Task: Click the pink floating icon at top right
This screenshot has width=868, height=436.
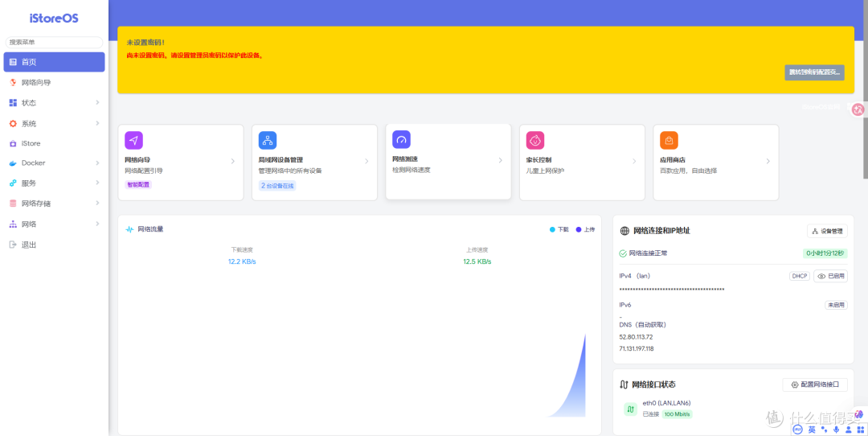Action: point(858,109)
